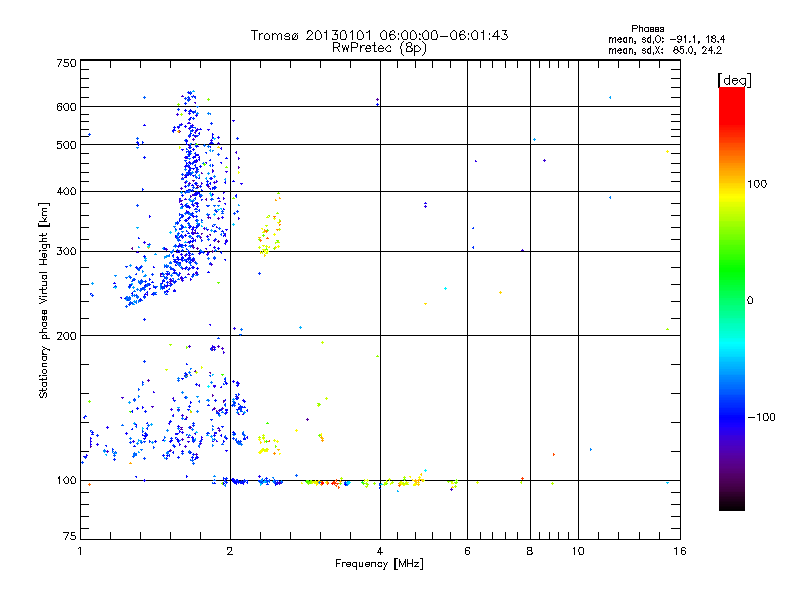Click the x-axis "6" MHz tick label
The height and width of the screenshot is (600, 800).
tap(467, 551)
